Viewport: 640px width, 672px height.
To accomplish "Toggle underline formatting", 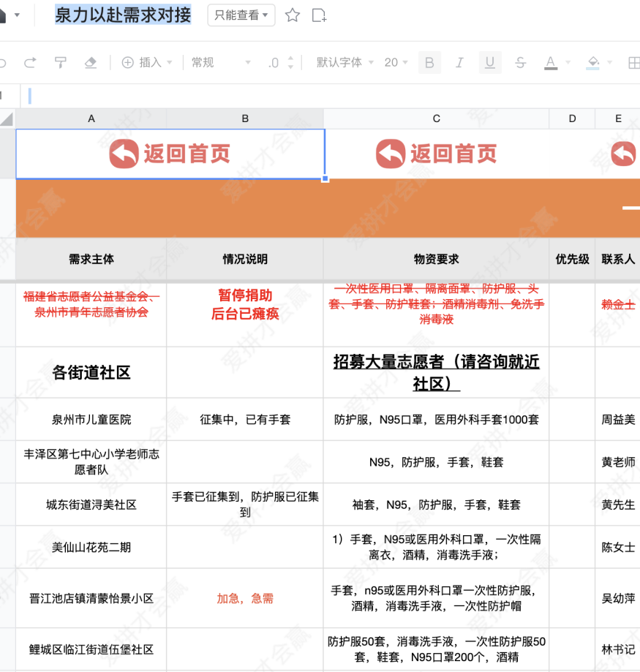I will pos(490,63).
